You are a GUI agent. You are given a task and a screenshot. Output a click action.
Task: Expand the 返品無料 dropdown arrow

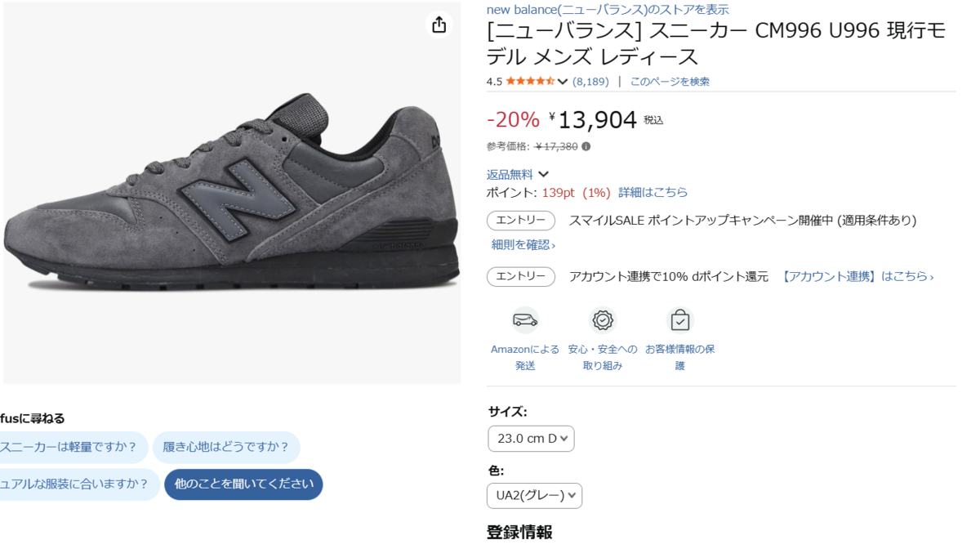pyautogui.click(x=544, y=174)
